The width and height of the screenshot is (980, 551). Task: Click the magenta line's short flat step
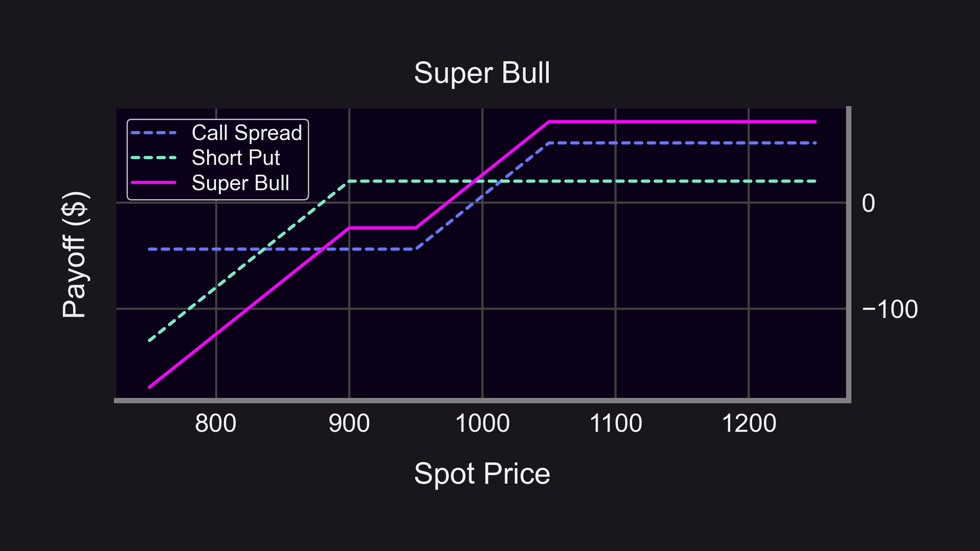pyautogui.click(x=382, y=228)
